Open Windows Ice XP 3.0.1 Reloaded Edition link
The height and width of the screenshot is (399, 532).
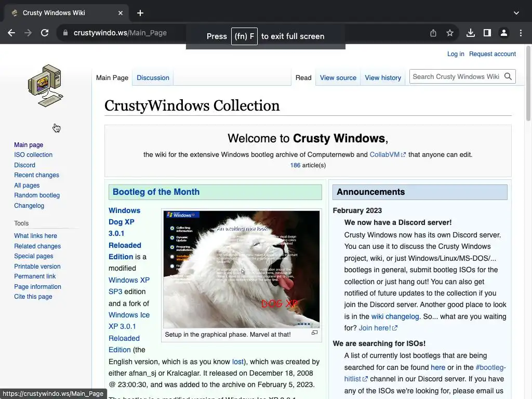(129, 332)
